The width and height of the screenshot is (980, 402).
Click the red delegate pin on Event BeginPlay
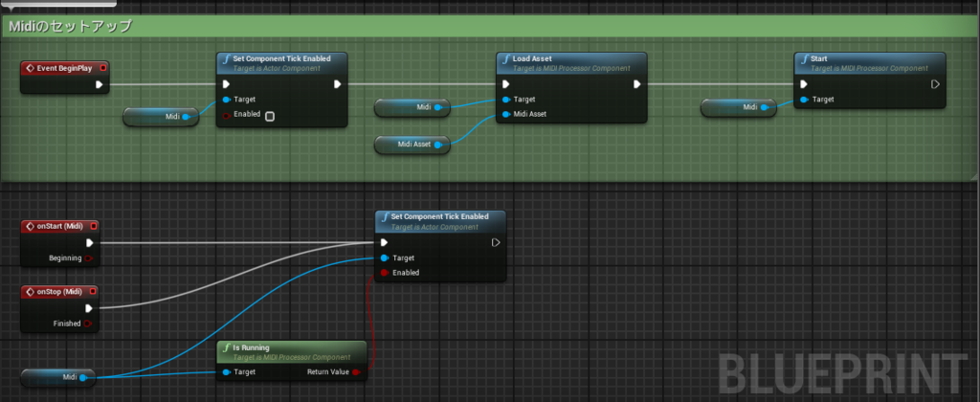pyautogui.click(x=103, y=68)
